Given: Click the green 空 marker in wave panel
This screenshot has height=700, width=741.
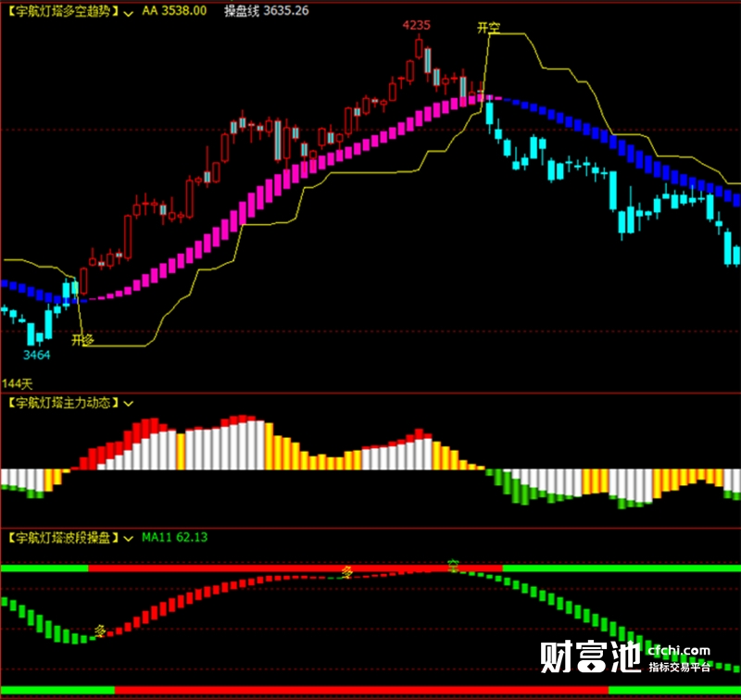Looking at the screenshot, I should coord(453,566).
